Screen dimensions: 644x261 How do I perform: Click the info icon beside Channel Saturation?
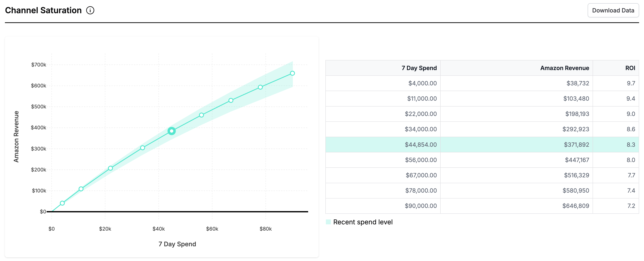pos(90,10)
